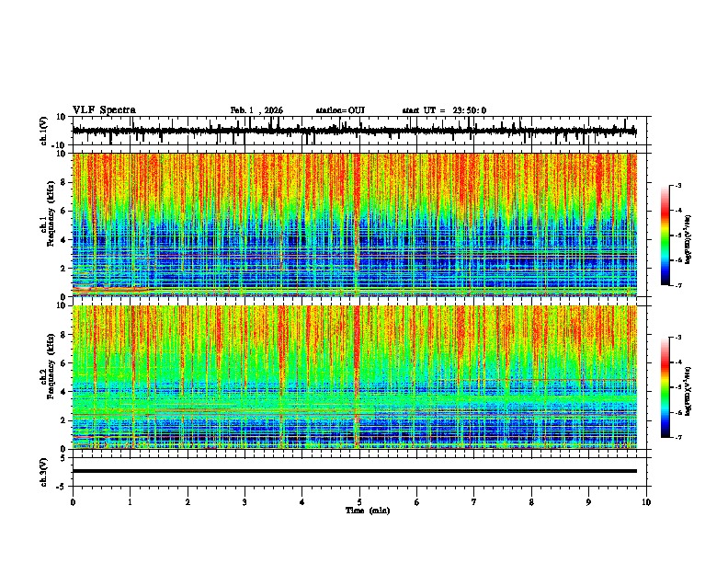The width and height of the screenshot is (728, 563).
Task: Click the ch.1 color bar units label
Action: (x=688, y=240)
